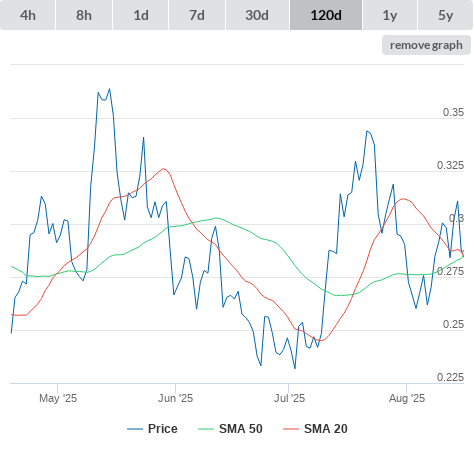Toggle SMA 50 line in legend
The width and height of the screenshot is (474, 455).
coord(230,429)
